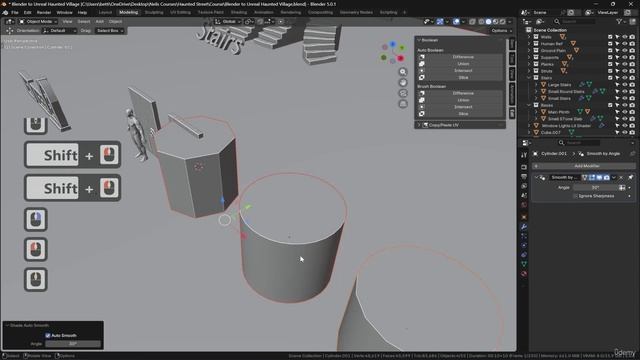The width and height of the screenshot is (640, 360).
Task: Open the Global transform orientation dropdown
Action: coord(229,21)
